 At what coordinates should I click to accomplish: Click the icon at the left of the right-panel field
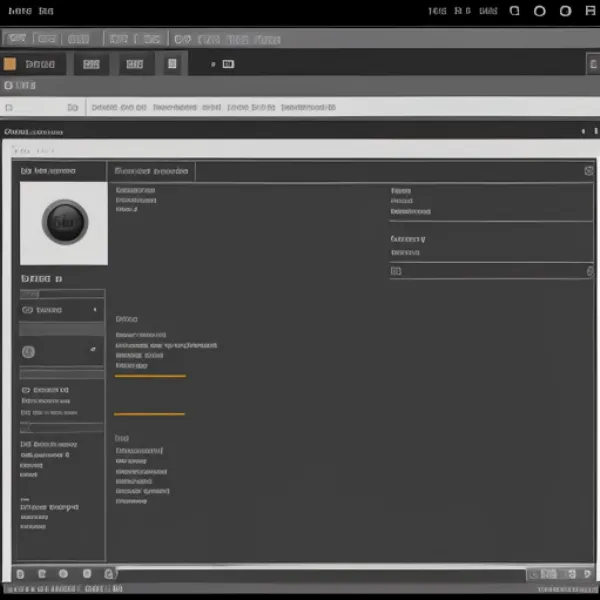(396, 271)
